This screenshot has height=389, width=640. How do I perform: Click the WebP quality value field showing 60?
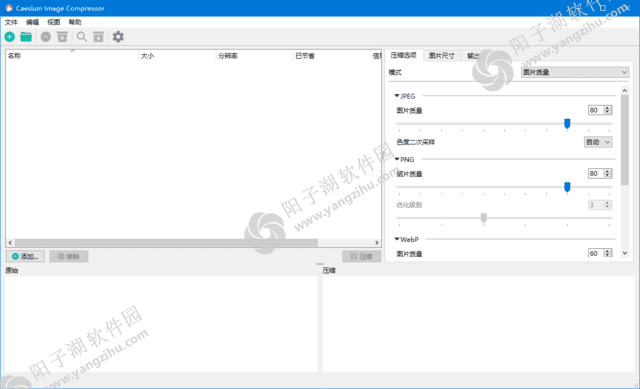[x=596, y=253]
